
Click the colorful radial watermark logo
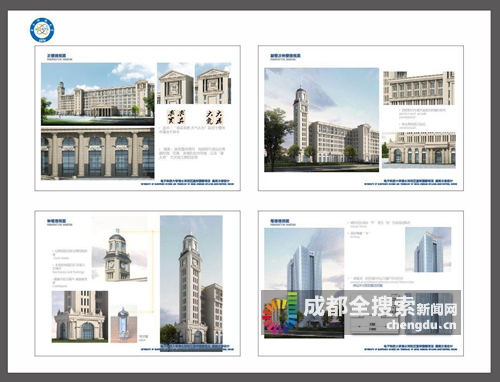pos(280,313)
